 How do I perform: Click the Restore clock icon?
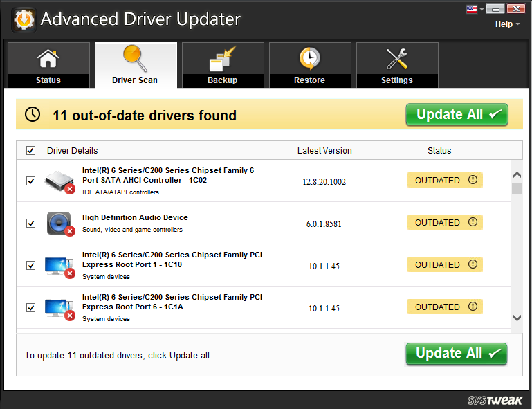tap(309, 58)
